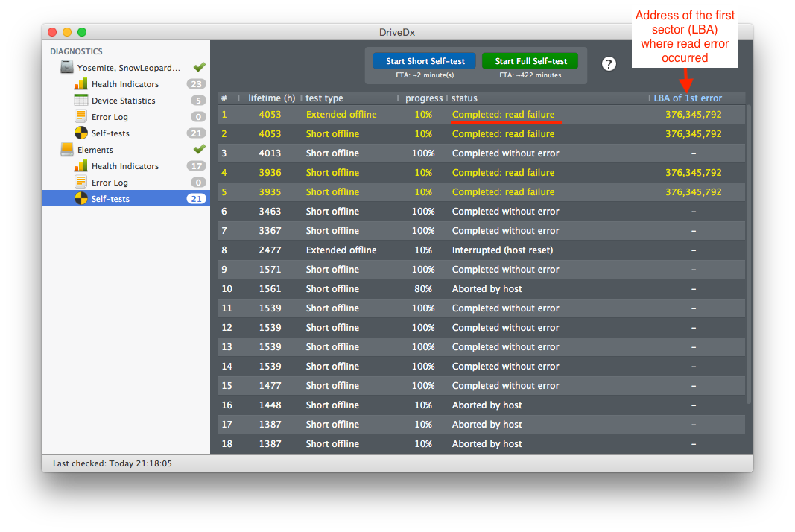The image size is (795, 532).
Task: Click the Elements drive icon
Action: click(67, 149)
